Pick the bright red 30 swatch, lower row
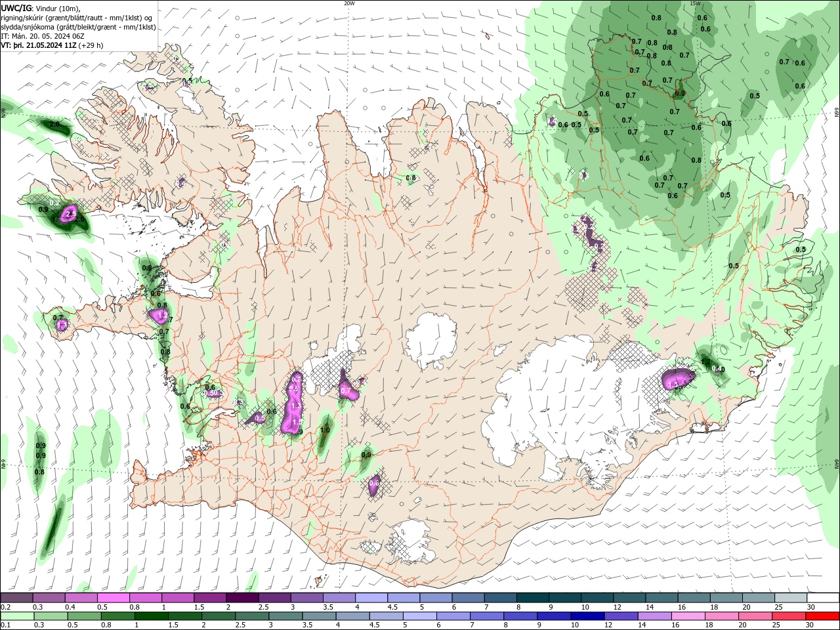Image resolution: width=840 pixels, height=630 pixels. tap(823, 616)
